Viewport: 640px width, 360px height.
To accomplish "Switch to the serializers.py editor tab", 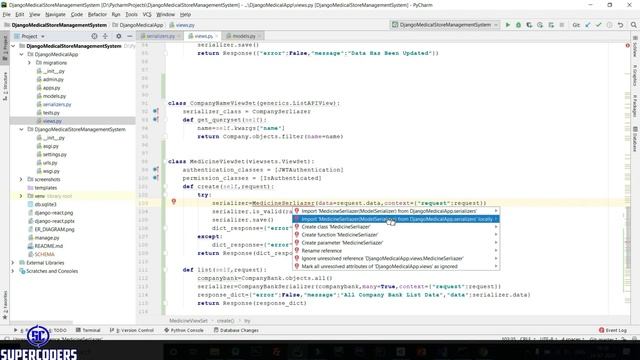I will point(160,36).
